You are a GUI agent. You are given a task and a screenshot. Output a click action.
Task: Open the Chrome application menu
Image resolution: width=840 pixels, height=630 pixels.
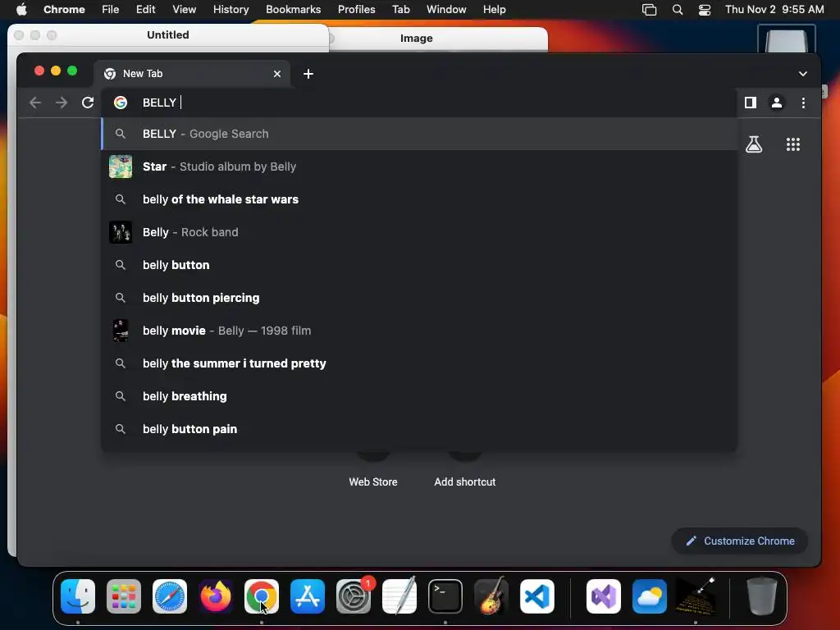pyautogui.click(x=64, y=9)
